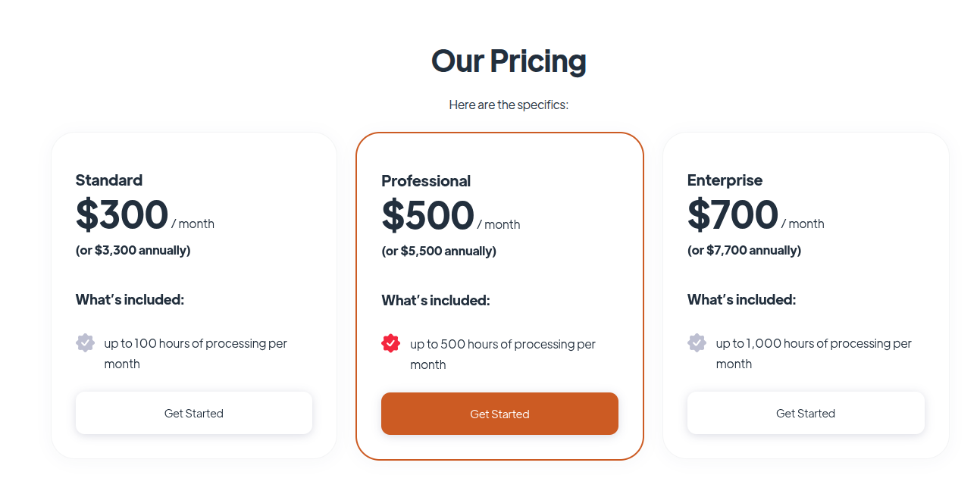Click the 500 hours of processing text

tap(503, 354)
